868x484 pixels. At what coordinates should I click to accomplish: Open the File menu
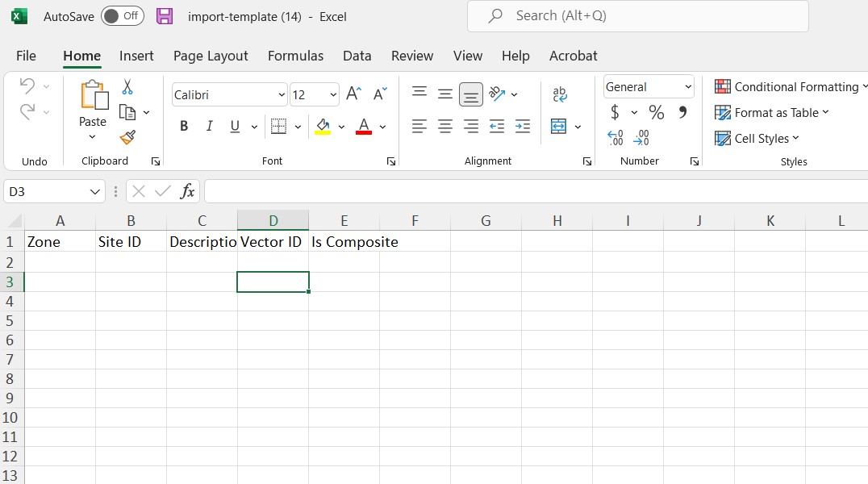point(26,56)
